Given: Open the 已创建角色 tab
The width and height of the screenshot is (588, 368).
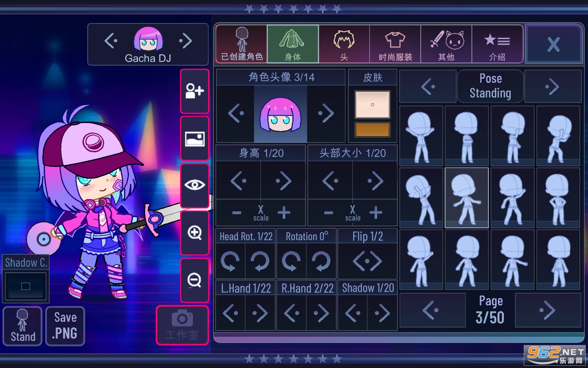Looking at the screenshot, I should click(242, 44).
